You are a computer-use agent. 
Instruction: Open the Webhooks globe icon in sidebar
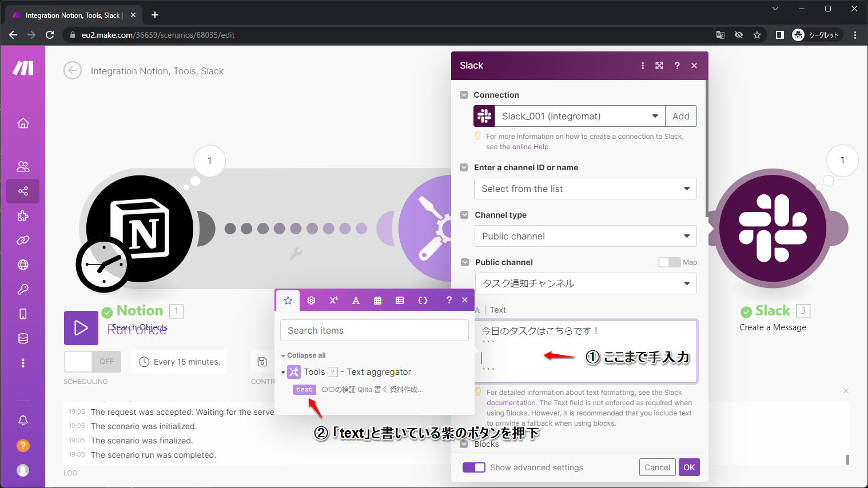(x=23, y=265)
